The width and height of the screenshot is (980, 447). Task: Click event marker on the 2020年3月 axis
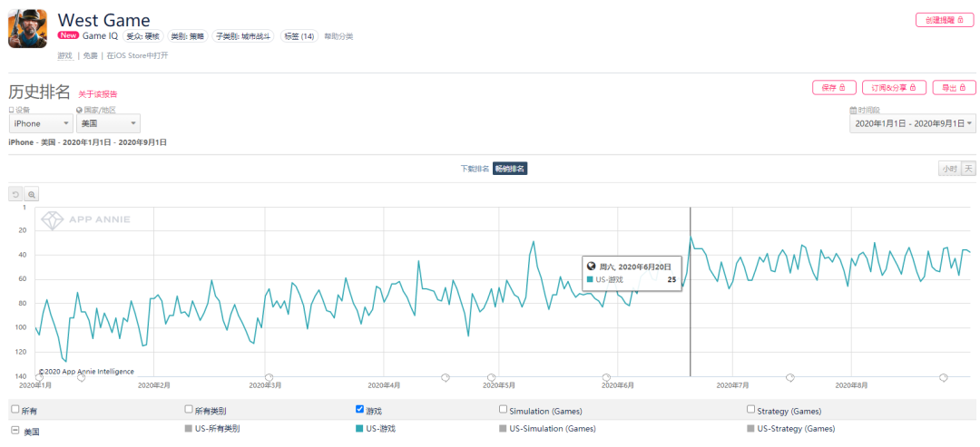pos(269,377)
